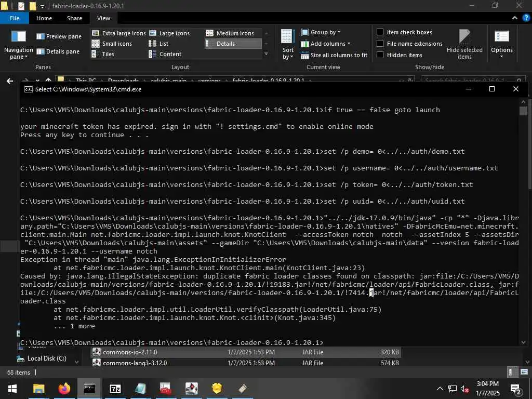The image size is (532, 399).
Task: Maximize the cmd.exe window
Action: pyautogui.click(x=491, y=89)
